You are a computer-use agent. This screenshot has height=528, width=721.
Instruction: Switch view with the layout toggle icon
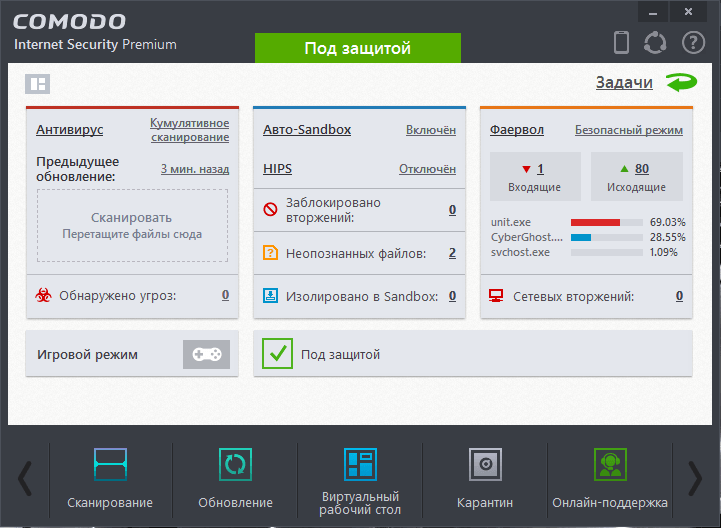tap(37, 84)
